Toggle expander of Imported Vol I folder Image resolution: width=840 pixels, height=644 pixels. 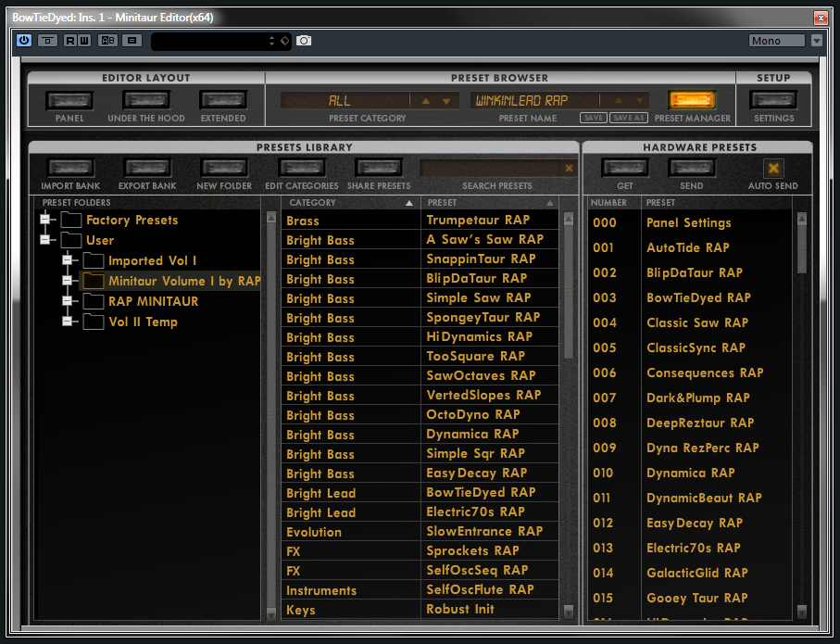(x=67, y=260)
